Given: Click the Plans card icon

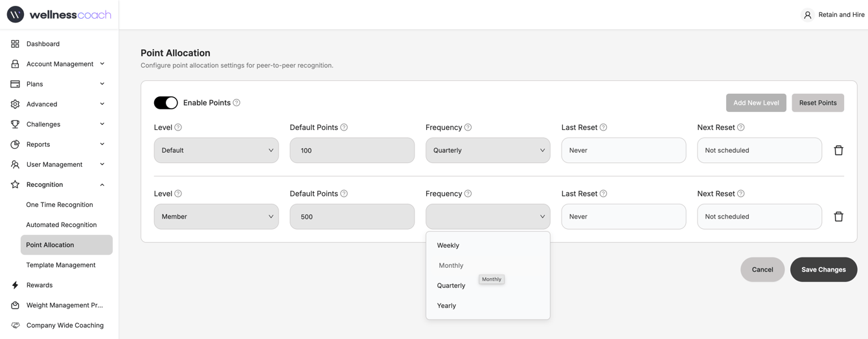Looking at the screenshot, I should tap(15, 84).
